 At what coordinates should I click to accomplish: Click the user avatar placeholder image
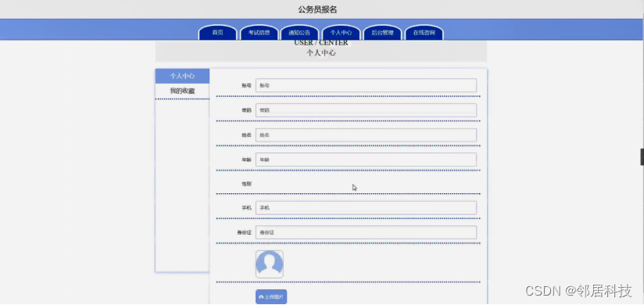270,264
